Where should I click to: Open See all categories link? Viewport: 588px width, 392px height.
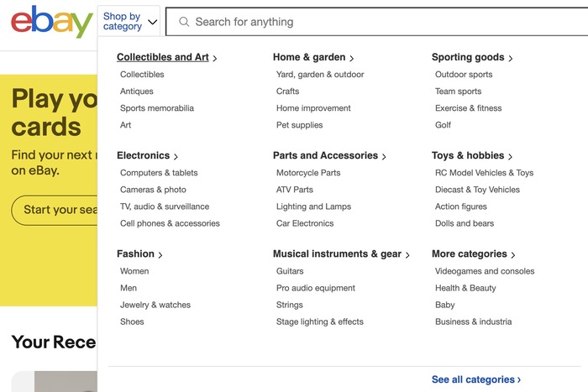[x=475, y=379]
